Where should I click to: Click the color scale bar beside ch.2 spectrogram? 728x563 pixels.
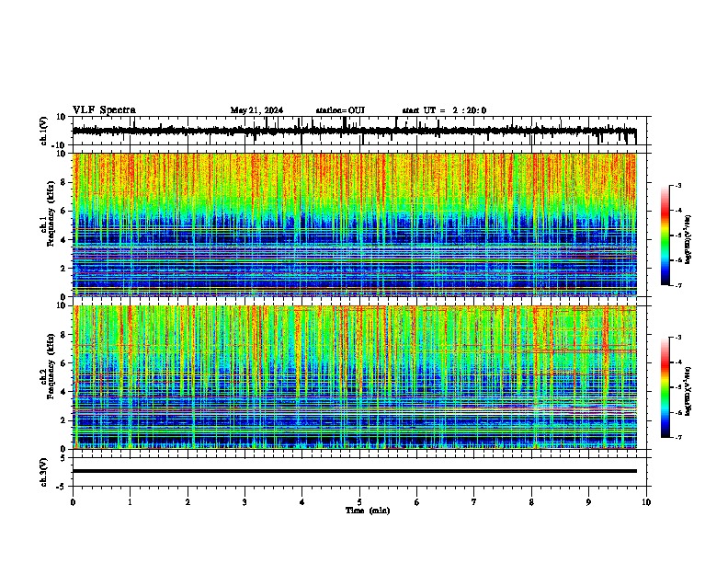pyautogui.click(x=665, y=387)
